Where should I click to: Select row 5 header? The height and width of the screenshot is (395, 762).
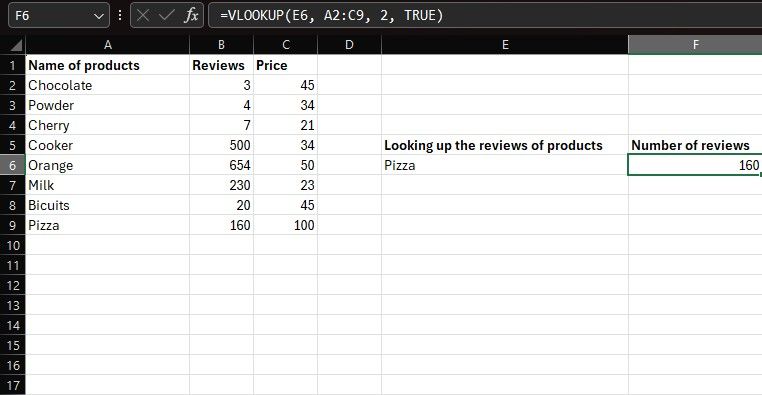pyautogui.click(x=13, y=145)
